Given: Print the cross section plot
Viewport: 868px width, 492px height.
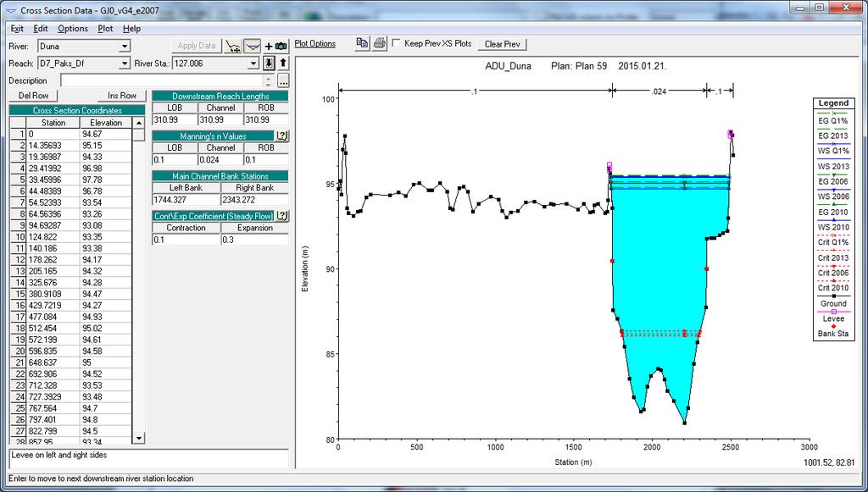Looking at the screenshot, I should 380,43.
